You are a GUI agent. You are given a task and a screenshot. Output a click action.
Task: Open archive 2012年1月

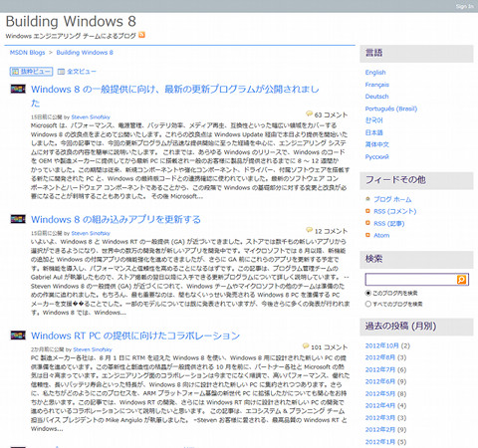click(x=380, y=442)
